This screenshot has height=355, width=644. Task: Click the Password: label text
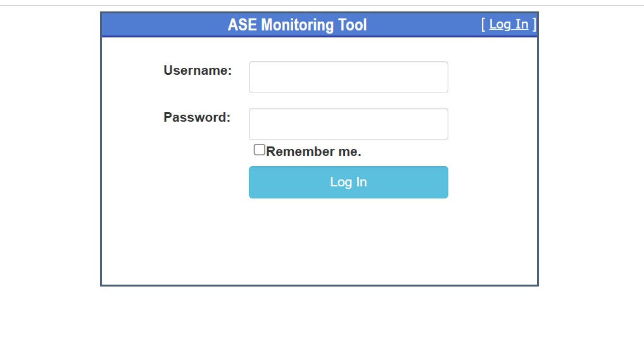197,117
